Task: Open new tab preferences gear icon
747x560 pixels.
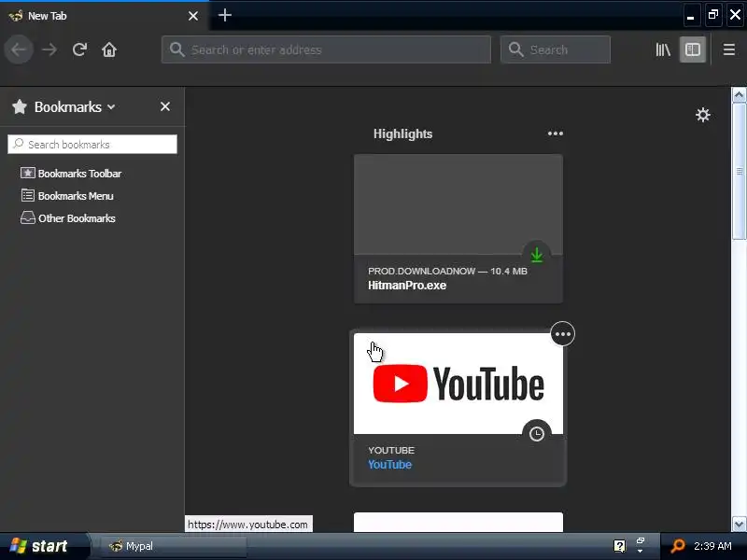Action: tap(703, 115)
